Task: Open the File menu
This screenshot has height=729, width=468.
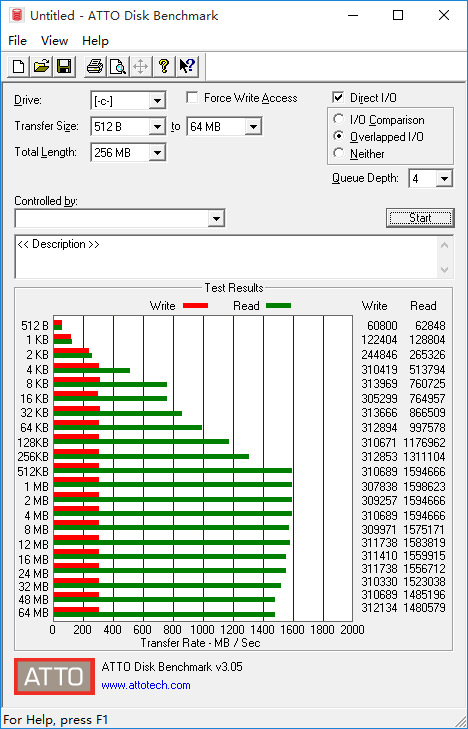Action: (18, 41)
